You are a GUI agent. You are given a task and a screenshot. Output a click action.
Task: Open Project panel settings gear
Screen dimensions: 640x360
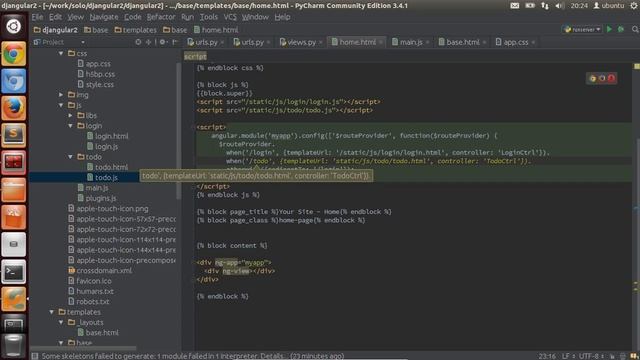click(x=162, y=42)
